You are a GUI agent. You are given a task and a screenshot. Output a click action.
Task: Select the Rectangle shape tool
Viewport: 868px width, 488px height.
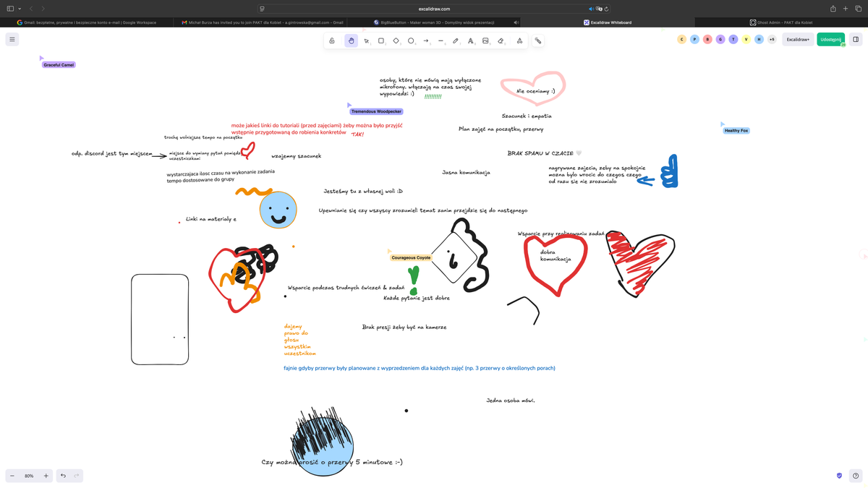[381, 41]
